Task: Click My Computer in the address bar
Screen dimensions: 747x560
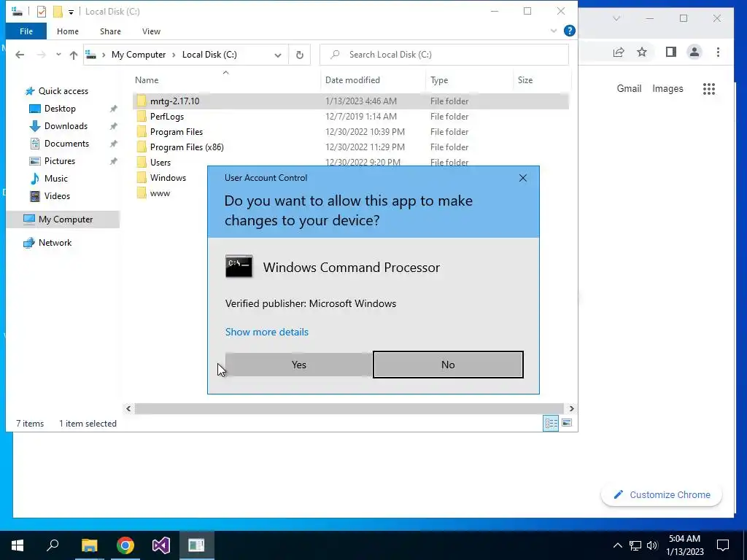Action: pyautogui.click(x=139, y=55)
